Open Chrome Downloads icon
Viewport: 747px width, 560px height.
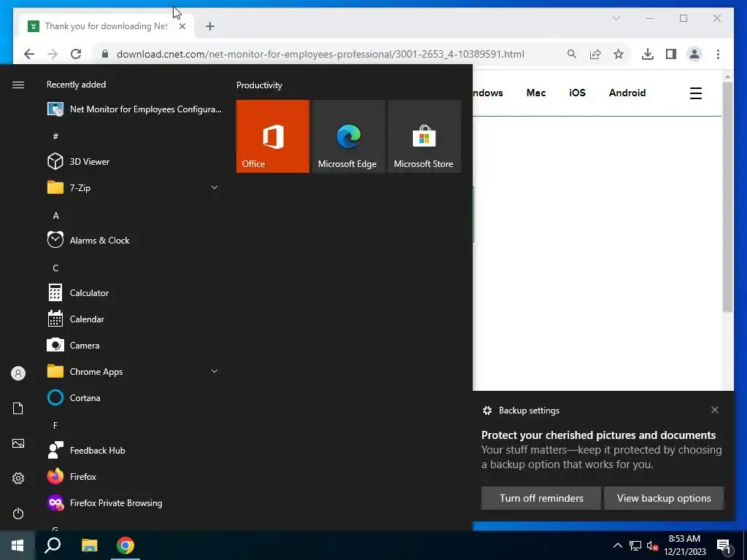[x=648, y=54]
